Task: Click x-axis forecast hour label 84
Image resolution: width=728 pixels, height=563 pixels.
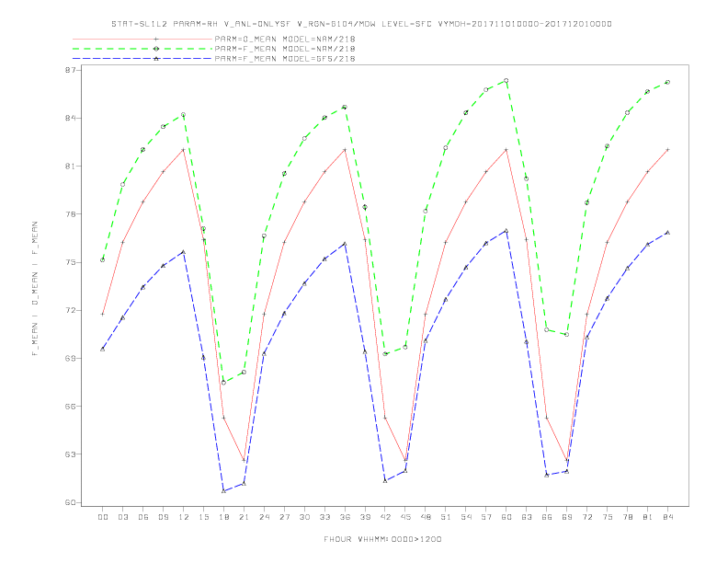Action: (667, 517)
